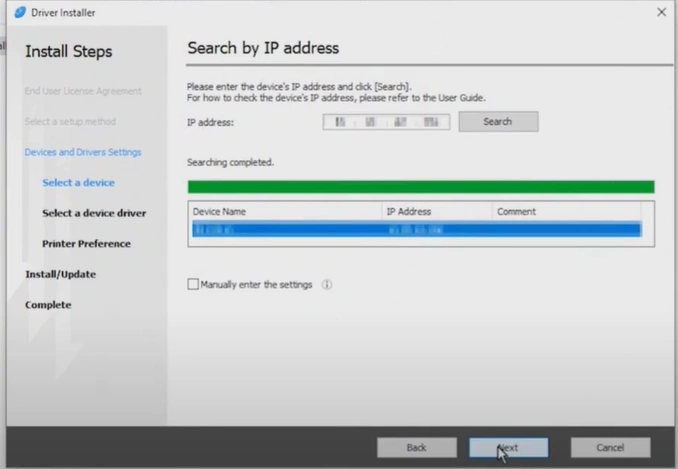This screenshot has height=469, width=678.
Task: Enable the Manually enter the settings checkbox
Action: (193, 285)
